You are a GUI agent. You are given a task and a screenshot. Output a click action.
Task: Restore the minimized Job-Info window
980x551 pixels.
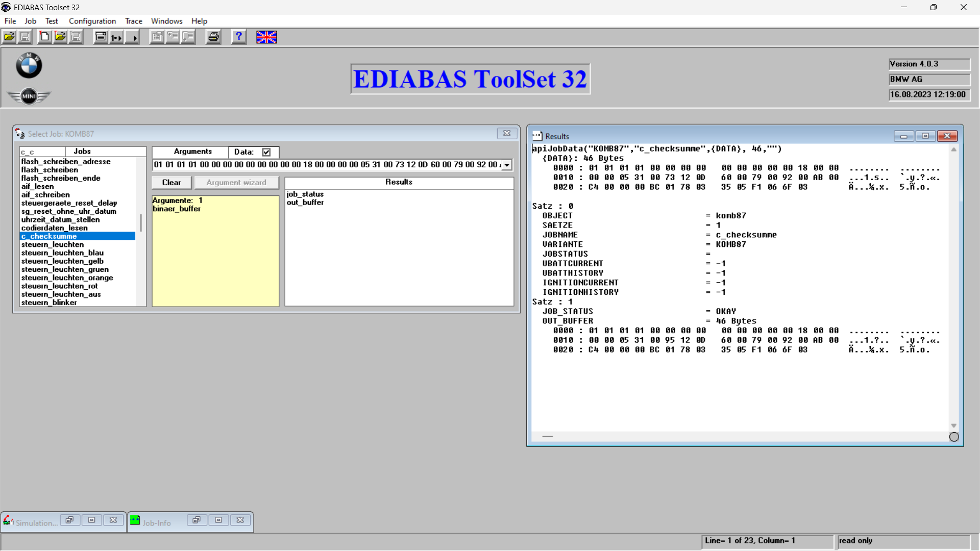tap(197, 520)
